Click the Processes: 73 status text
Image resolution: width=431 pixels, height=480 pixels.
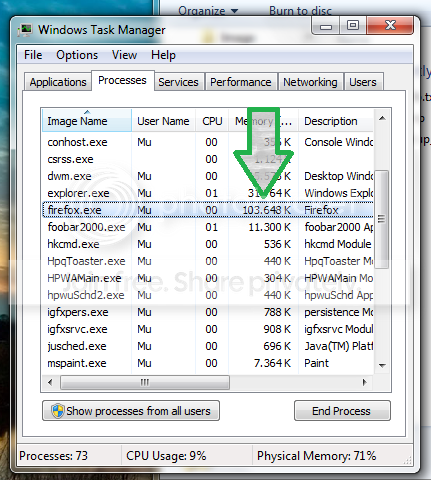(x=53, y=456)
